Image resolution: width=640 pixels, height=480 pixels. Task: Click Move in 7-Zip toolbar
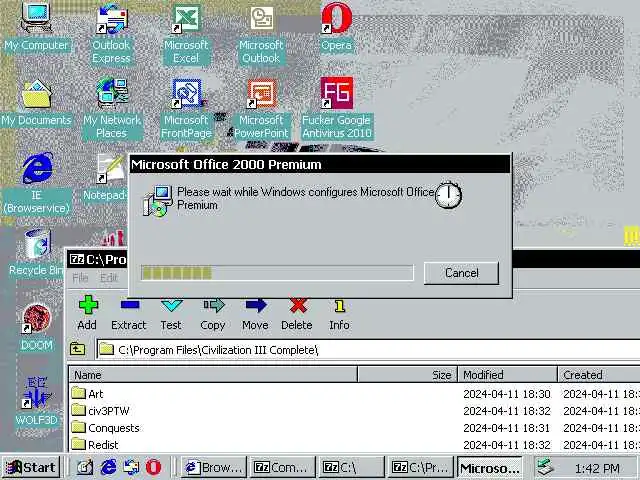pyautogui.click(x=256, y=313)
